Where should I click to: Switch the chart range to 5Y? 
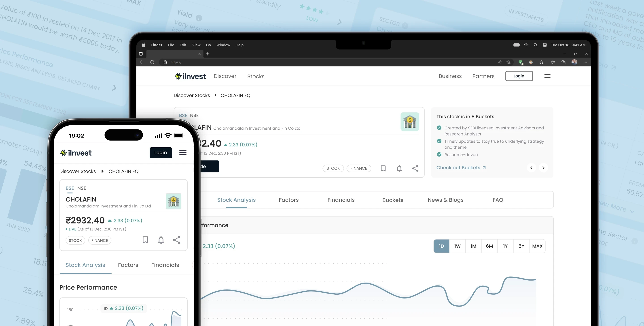[x=521, y=246]
